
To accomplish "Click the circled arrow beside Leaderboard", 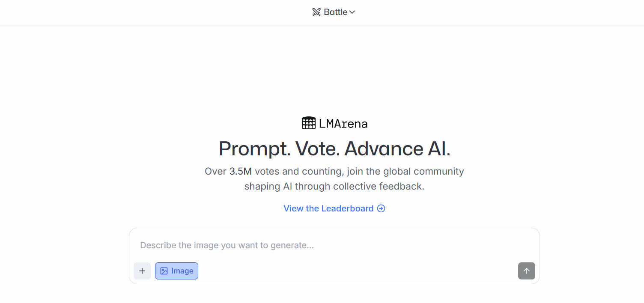I will tap(381, 208).
